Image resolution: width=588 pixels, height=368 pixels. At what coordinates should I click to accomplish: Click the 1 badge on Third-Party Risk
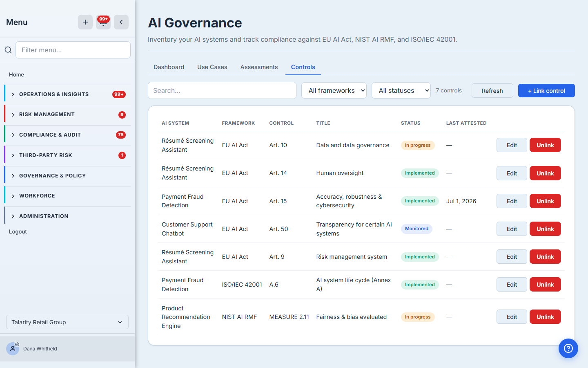[x=122, y=155]
